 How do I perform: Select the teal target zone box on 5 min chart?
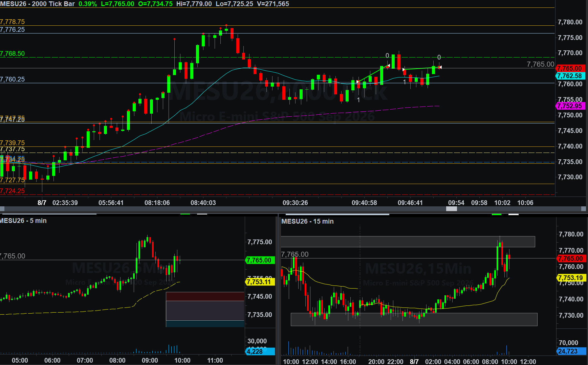pyautogui.click(x=205, y=324)
